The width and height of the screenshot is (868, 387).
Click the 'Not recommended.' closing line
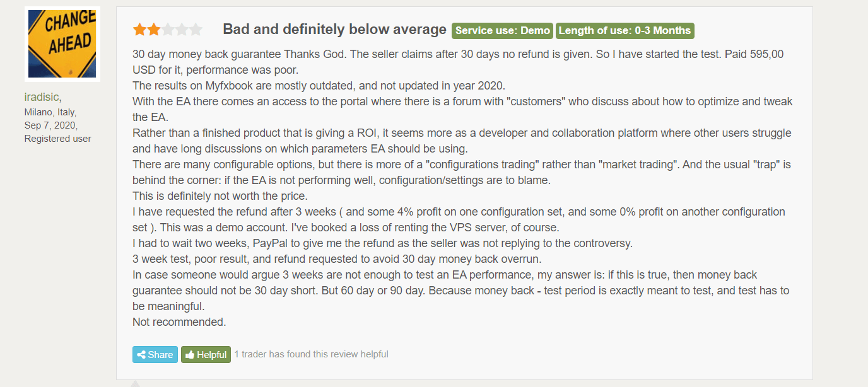click(179, 322)
